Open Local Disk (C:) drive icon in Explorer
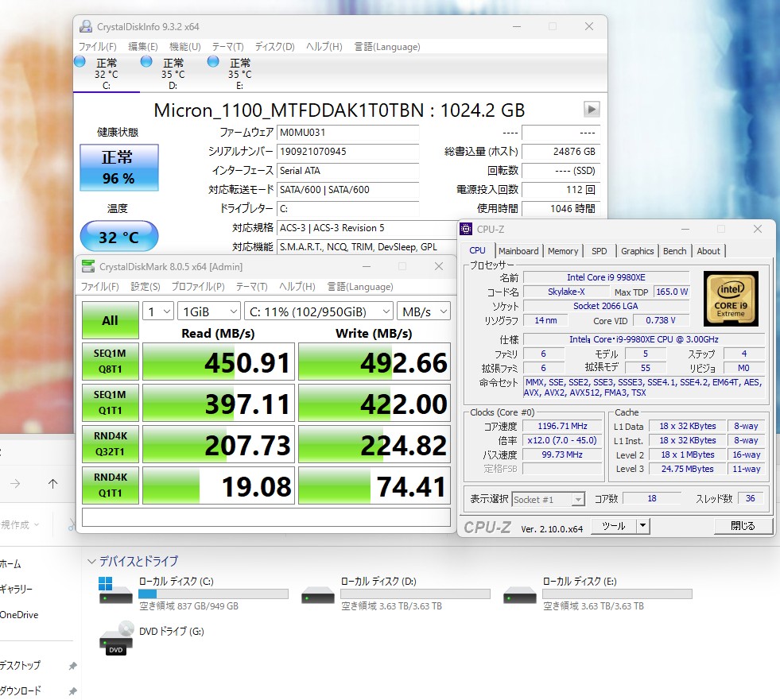Viewport: 780px width, 700px height. pos(115,590)
